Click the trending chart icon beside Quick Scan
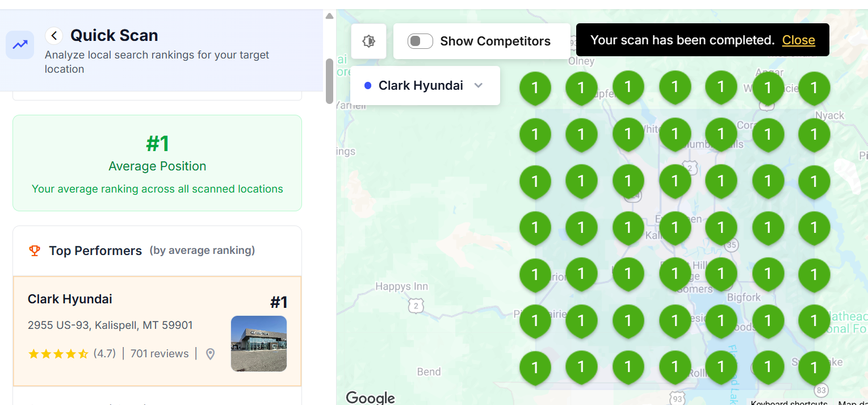Viewport: 868px width, 405px height. [x=20, y=44]
